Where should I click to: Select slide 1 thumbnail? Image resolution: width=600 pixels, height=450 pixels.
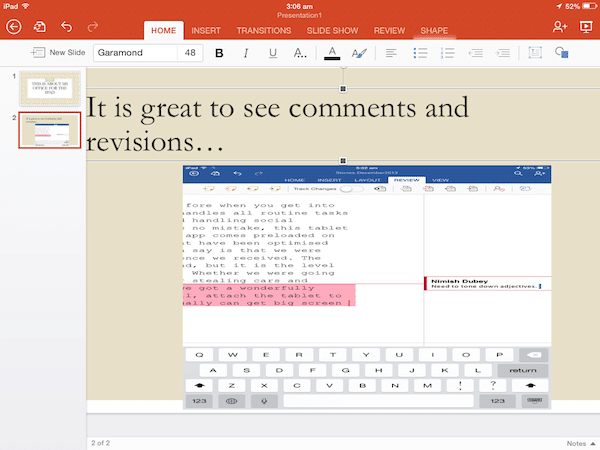[x=50, y=88]
